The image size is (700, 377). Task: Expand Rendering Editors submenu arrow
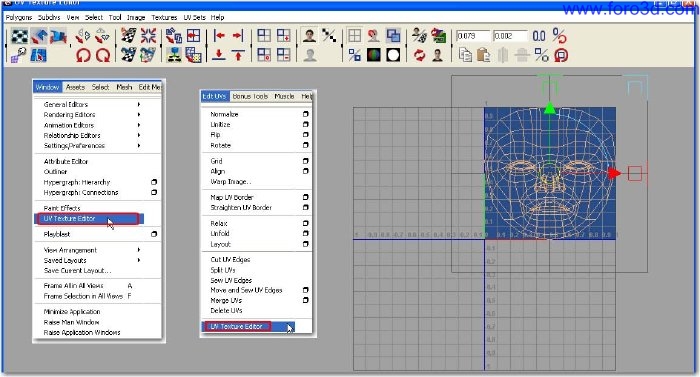pos(139,114)
